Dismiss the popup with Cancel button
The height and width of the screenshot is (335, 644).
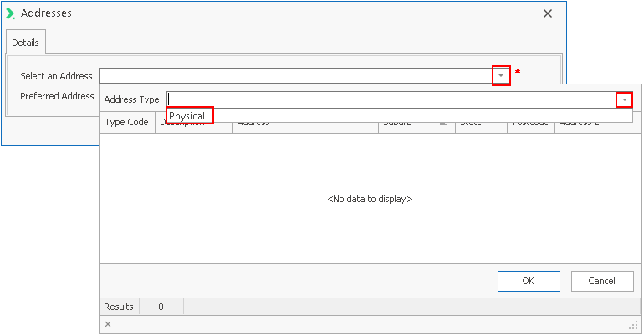tap(602, 281)
